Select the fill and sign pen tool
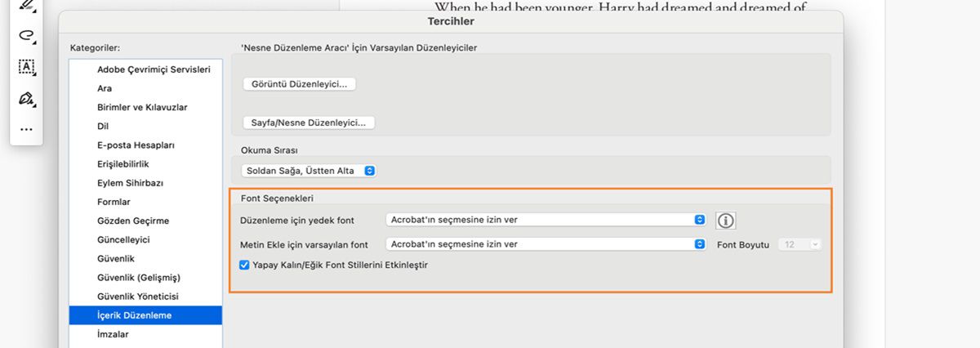Image resolution: width=980 pixels, height=348 pixels. [25, 98]
